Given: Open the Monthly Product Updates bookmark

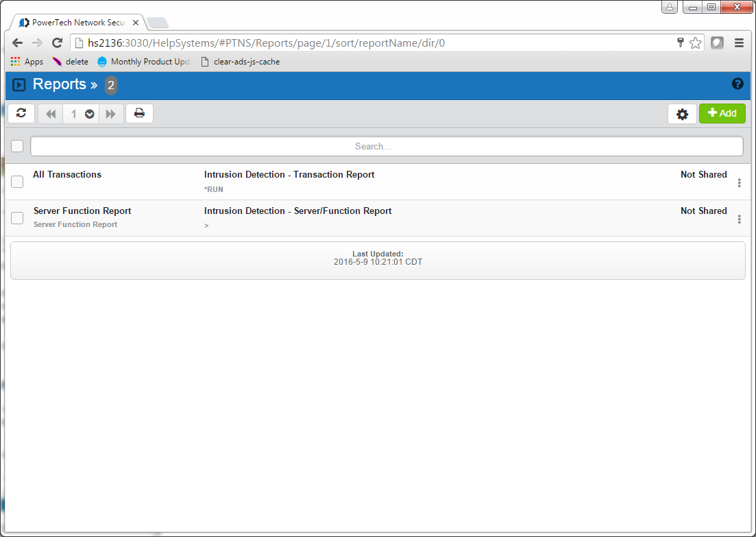Looking at the screenshot, I should point(143,62).
